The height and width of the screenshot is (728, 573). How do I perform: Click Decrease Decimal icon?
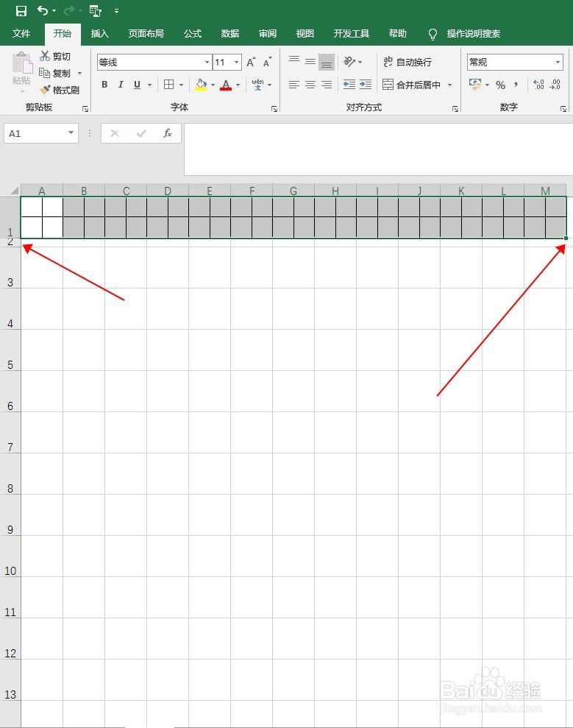[555, 85]
